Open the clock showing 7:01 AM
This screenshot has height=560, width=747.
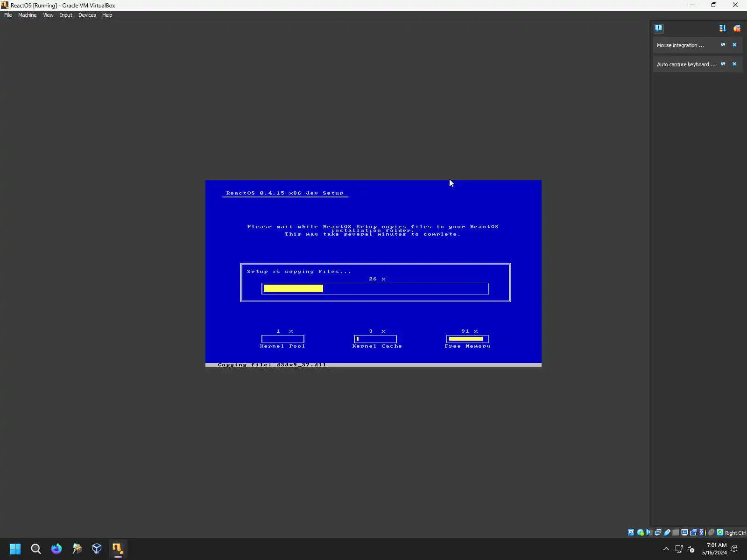point(714,549)
